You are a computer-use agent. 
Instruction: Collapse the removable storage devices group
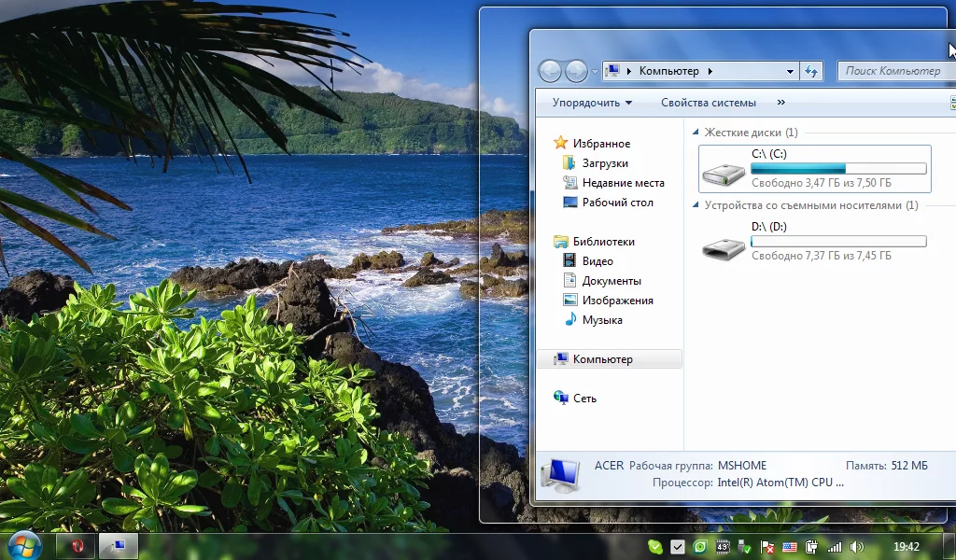click(696, 206)
